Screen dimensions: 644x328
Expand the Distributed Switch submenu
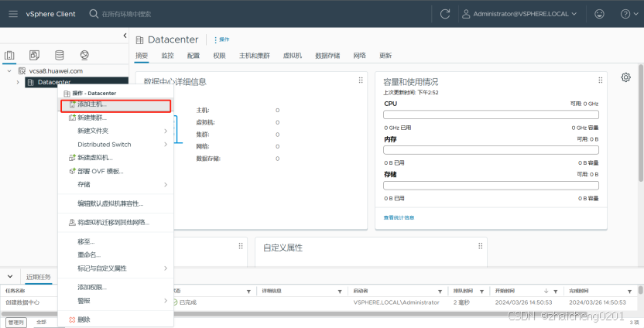[x=116, y=145]
